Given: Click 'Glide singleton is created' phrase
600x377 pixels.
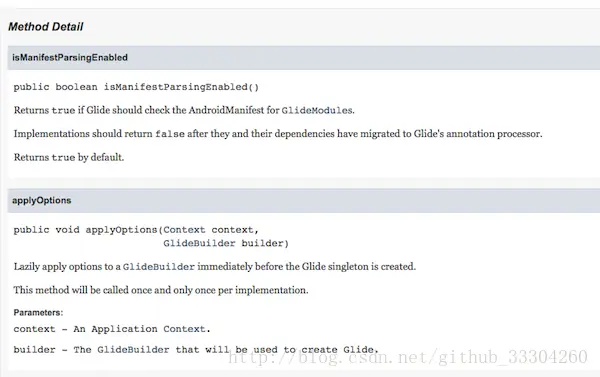Looking at the screenshot, I should [359, 266].
